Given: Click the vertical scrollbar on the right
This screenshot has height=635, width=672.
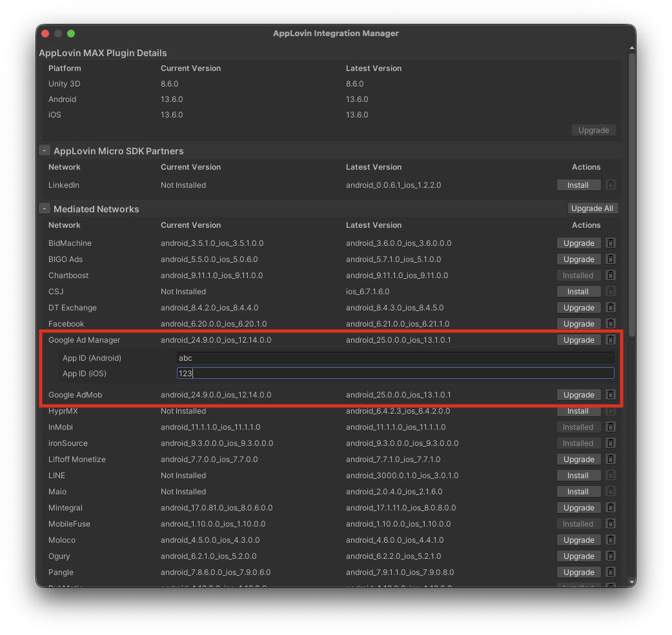Looking at the screenshot, I should [631, 194].
